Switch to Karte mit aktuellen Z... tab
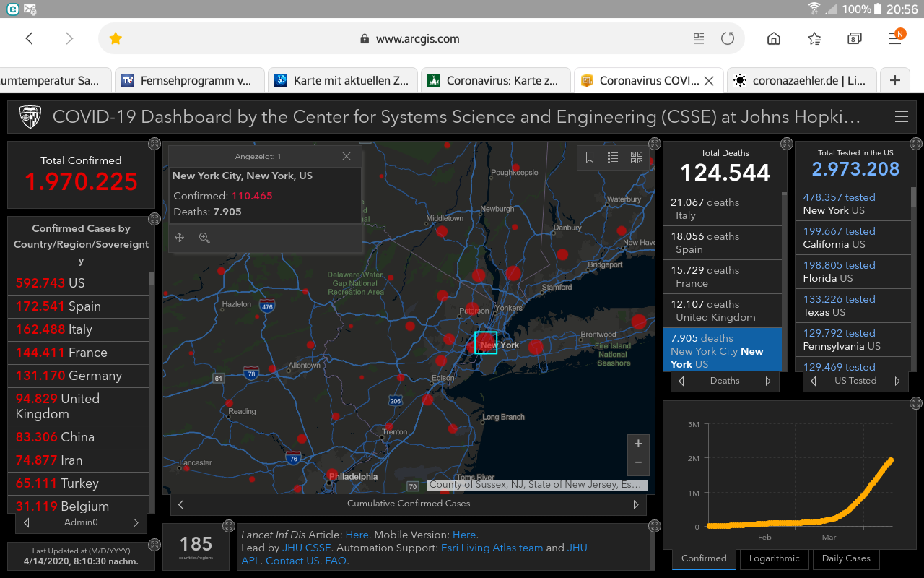 click(342, 81)
